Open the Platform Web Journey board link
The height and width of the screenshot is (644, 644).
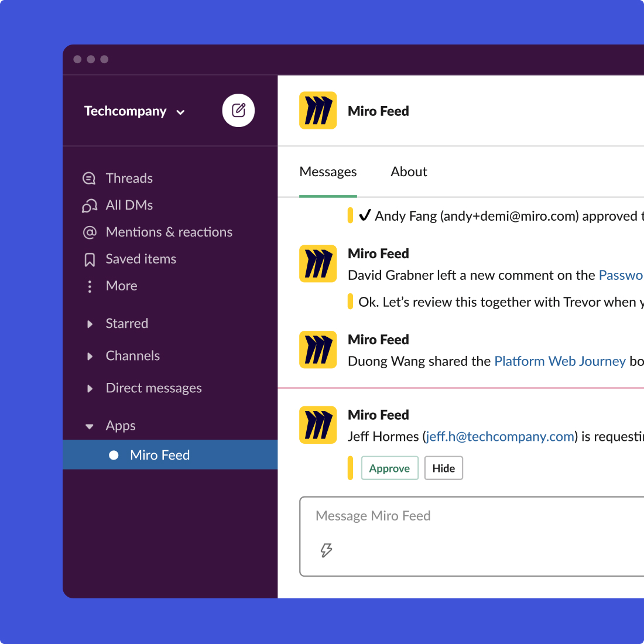pos(560,361)
